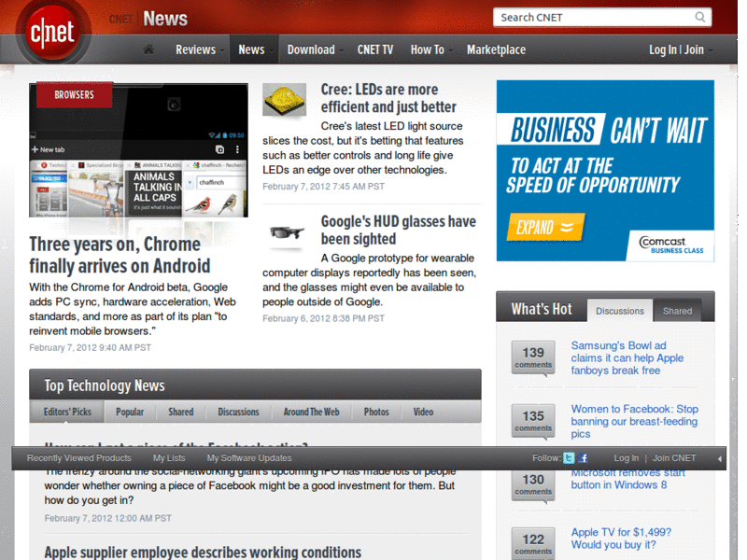Viewport: 747px width, 560px height.
Task: Click the Browsers category label
Action: point(74,95)
